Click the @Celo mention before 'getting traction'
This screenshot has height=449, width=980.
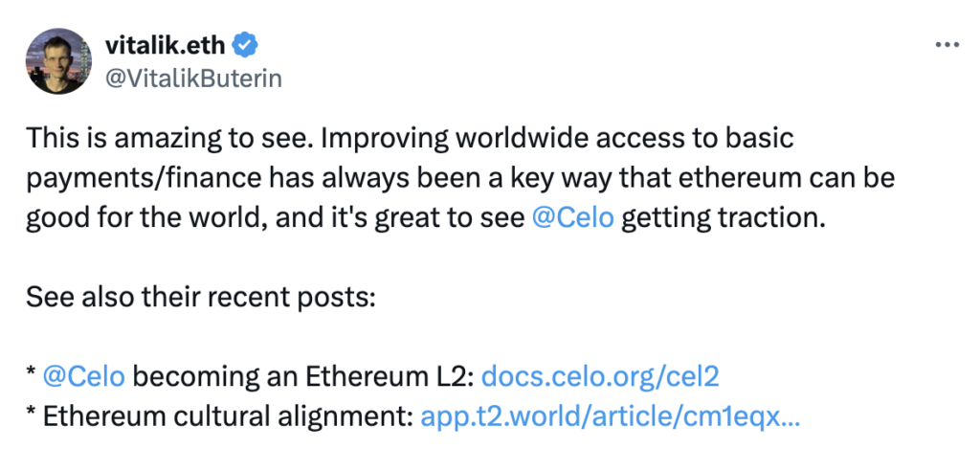click(572, 217)
